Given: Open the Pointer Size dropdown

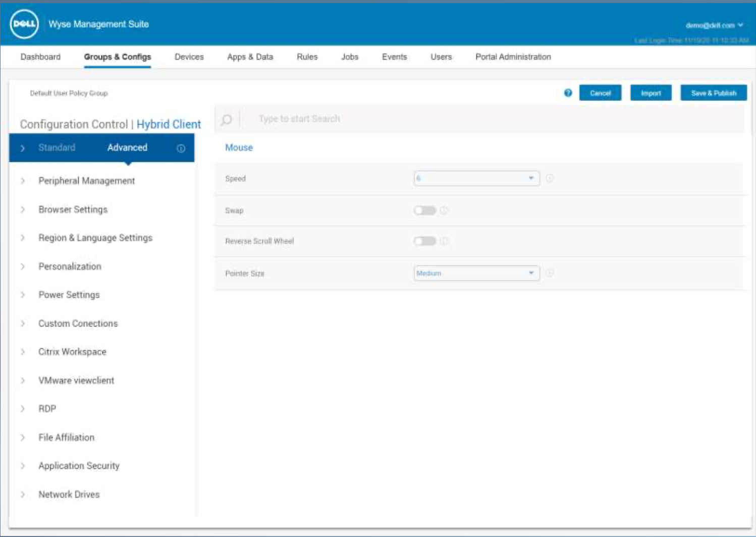Looking at the screenshot, I should pyautogui.click(x=476, y=273).
